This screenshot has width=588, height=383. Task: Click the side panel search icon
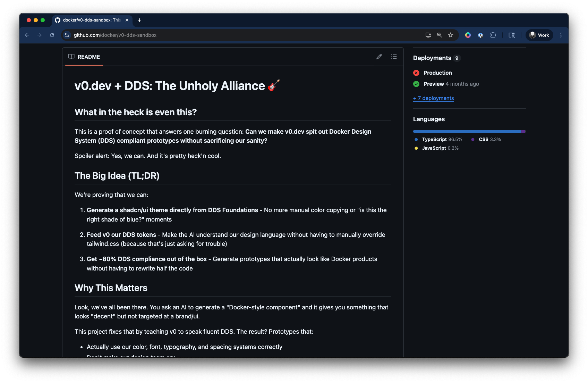tap(511, 35)
